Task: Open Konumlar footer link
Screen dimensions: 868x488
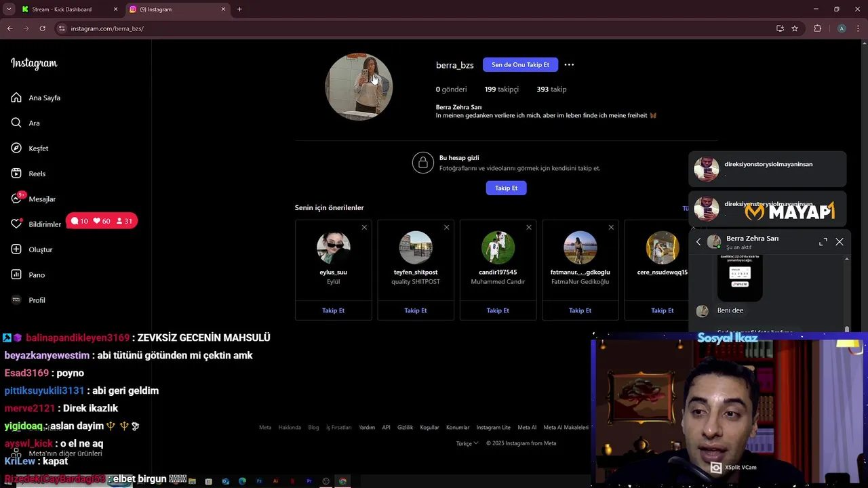Action: (458, 428)
